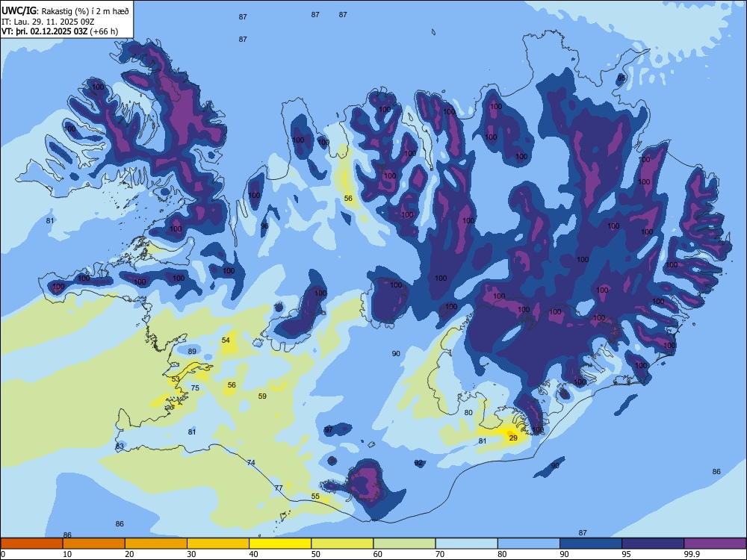The width and height of the screenshot is (747, 560).
Task: Click the legend scale label '20'
Action: tap(129, 554)
